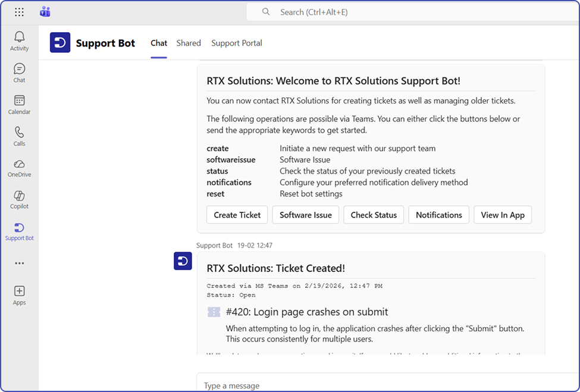Image resolution: width=580 pixels, height=392 pixels.
Task: Click the message timestamp 19-02 12:47
Action: click(x=255, y=246)
